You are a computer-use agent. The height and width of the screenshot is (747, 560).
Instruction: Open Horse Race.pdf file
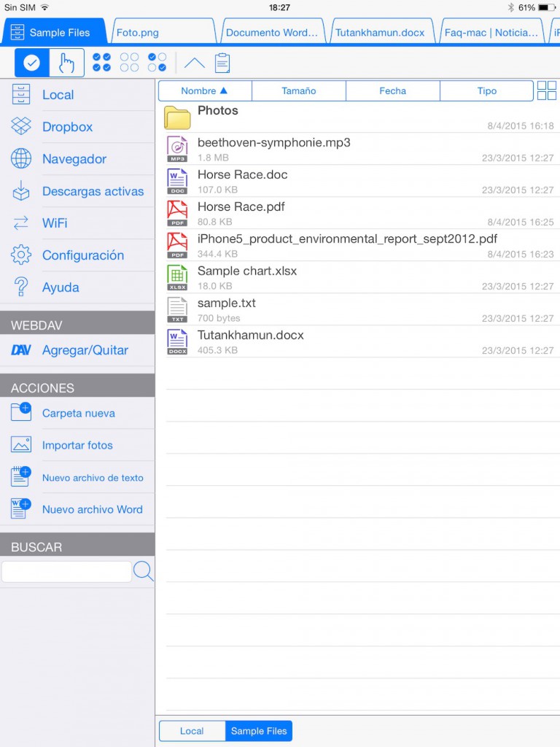[359, 214]
